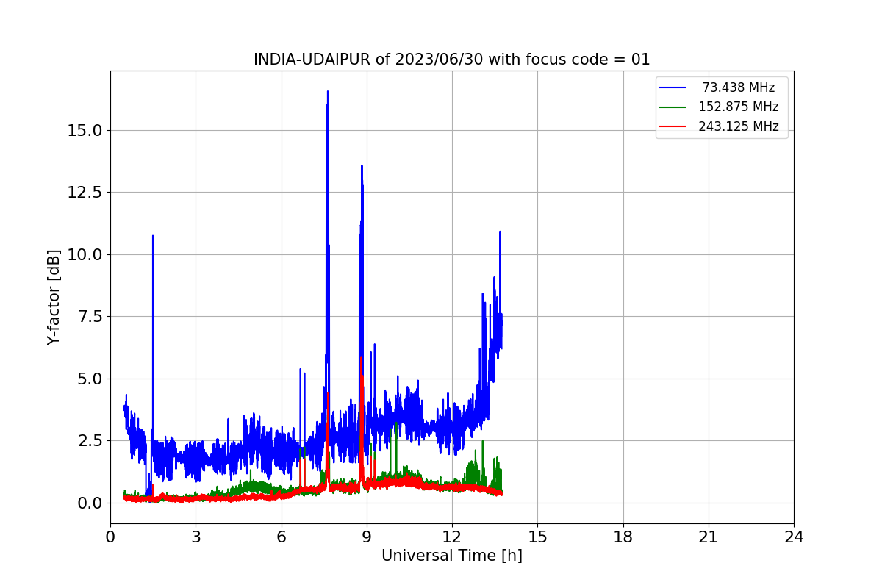Click the 'Universal Time [h]' axis label

452,556
